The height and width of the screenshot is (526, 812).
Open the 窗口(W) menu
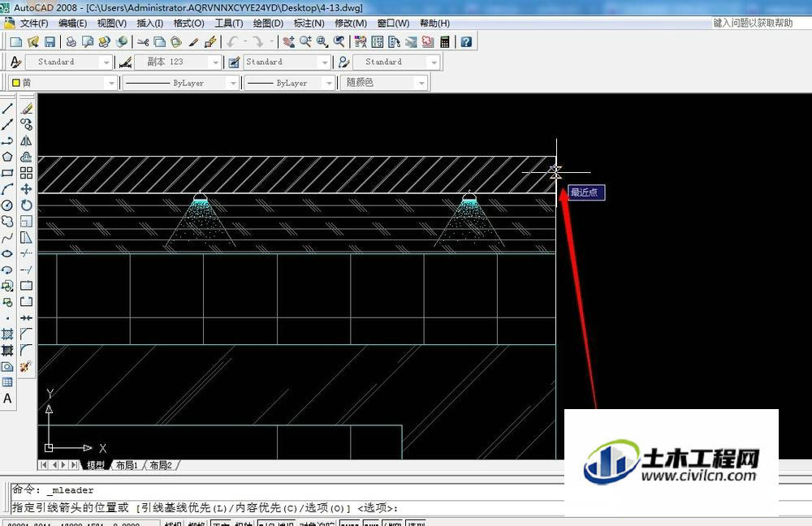tap(393, 24)
